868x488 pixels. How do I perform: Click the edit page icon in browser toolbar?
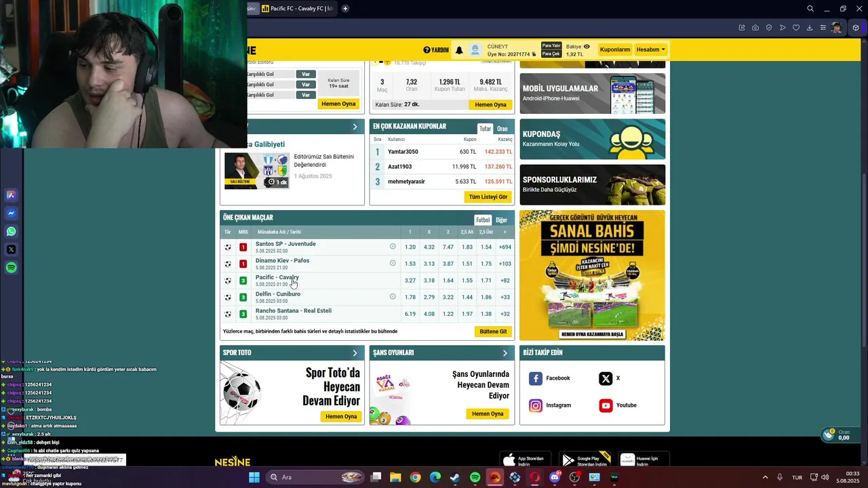point(742,28)
